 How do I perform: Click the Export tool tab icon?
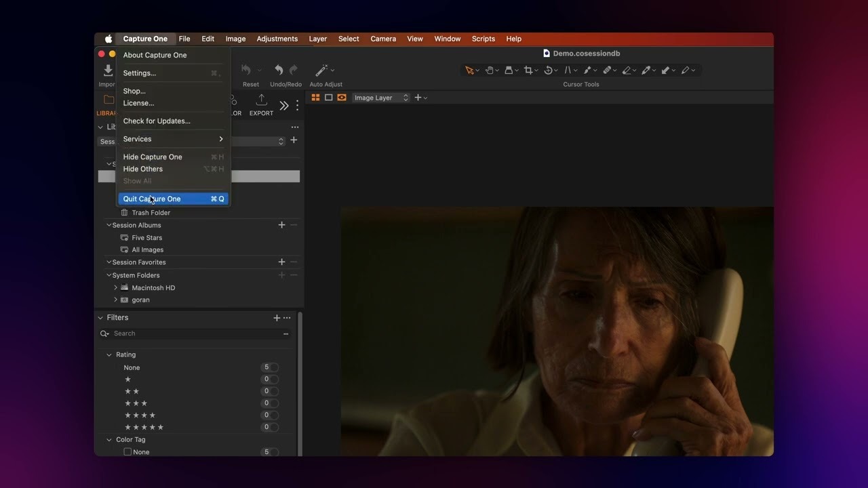pos(261,100)
